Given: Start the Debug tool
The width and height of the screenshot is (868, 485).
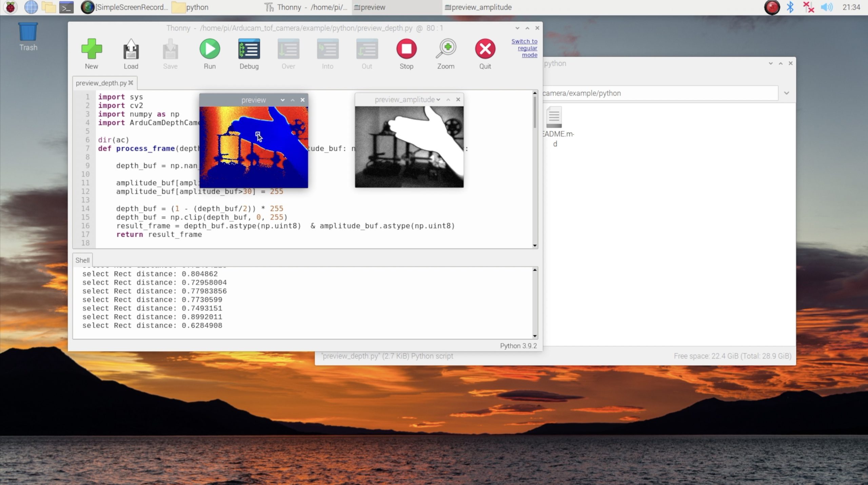Looking at the screenshot, I should click(249, 49).
